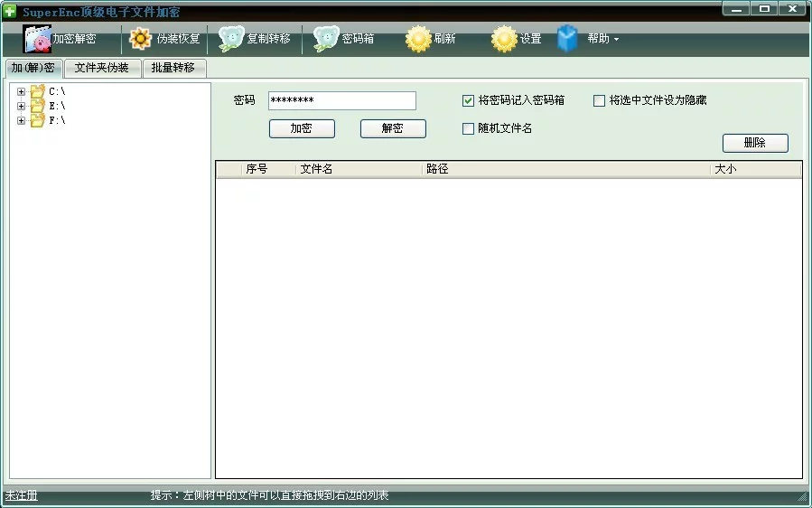Image resolution: width=812 pixels, height=508 pixels.
Task: Click the green plus app icon in title bar
Action: click(x=9, y=11)
